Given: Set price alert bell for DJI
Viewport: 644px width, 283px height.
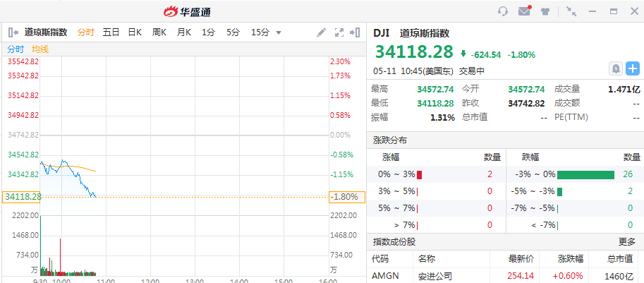Looking at the screenshot, I should click(615, 68).
